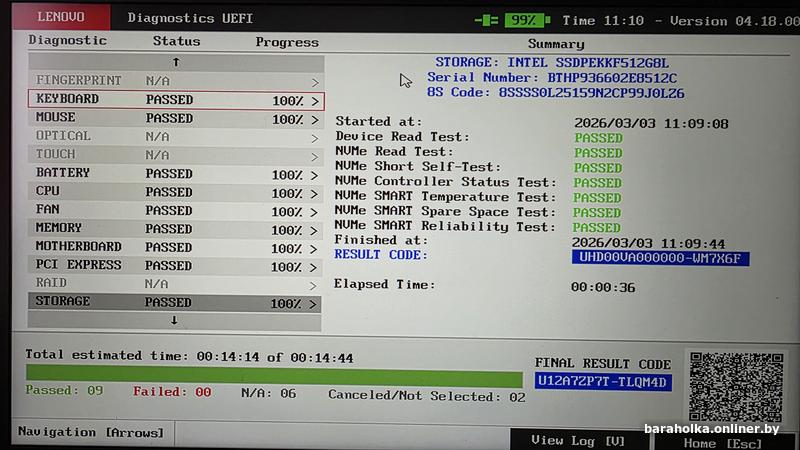800x450 pixels.
Task: Click the Time 11:10 clock in header
Action: pos(603,21)
